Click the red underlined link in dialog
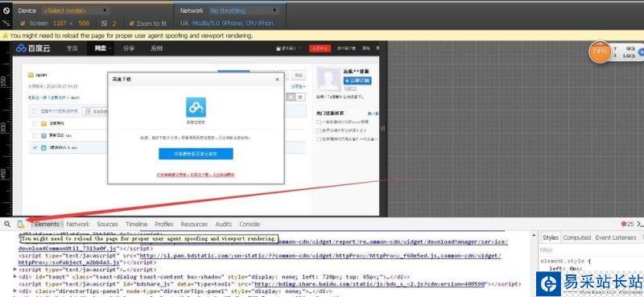The width and height of the screenshot is (644, 297). coord(196,175)
